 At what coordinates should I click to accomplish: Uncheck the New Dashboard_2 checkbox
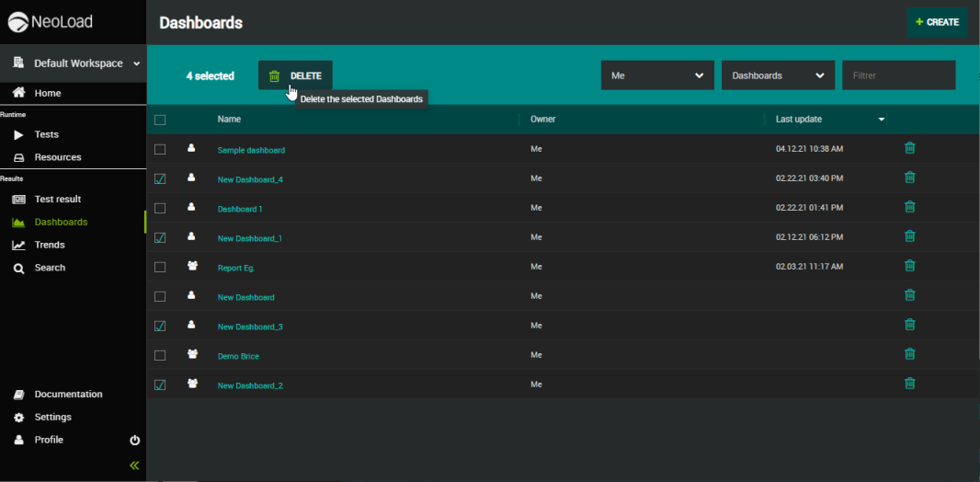point(160,384)
